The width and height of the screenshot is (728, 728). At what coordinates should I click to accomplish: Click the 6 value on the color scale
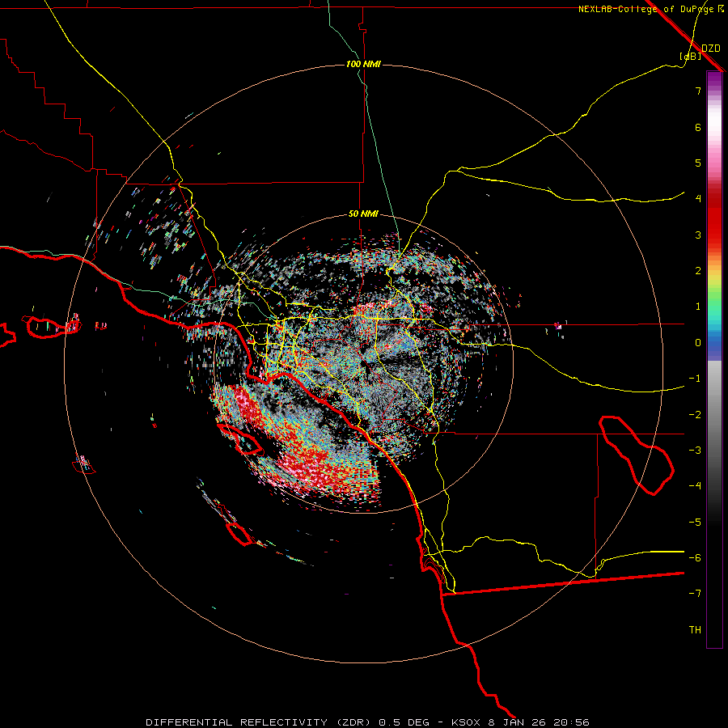click(x=698, y=127)
